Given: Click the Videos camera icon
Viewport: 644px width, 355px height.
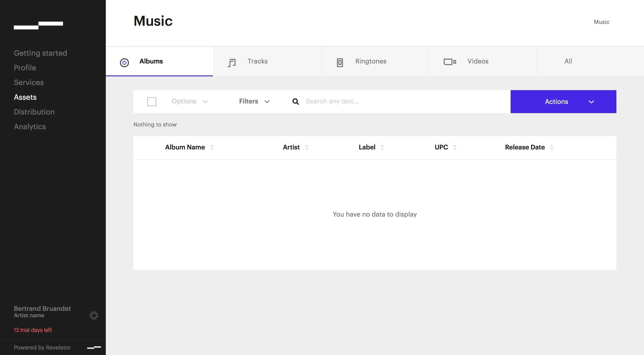Looking at the screenshot, I should 450,62.
